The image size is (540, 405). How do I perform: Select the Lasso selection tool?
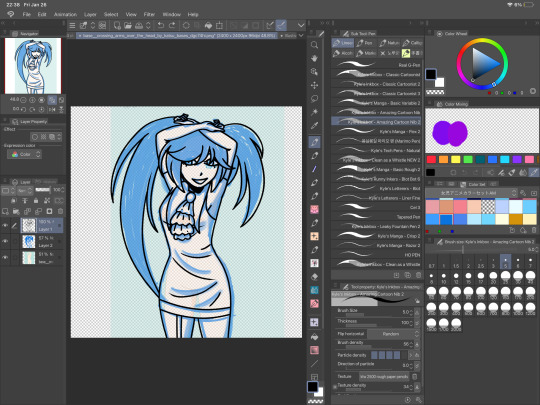coord(314,99)
